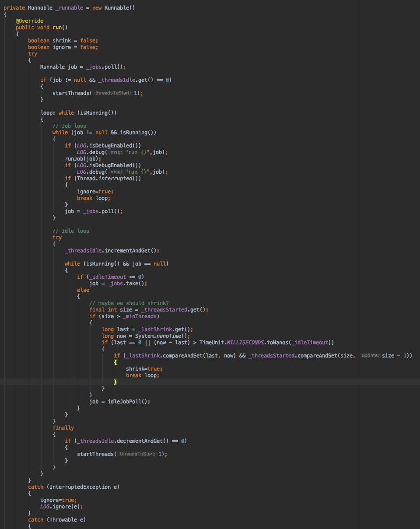Image resolution: width=420 pixels, height=529 pixels.
Task: Click the 'else' keyword
Action: tap(83, 290)
